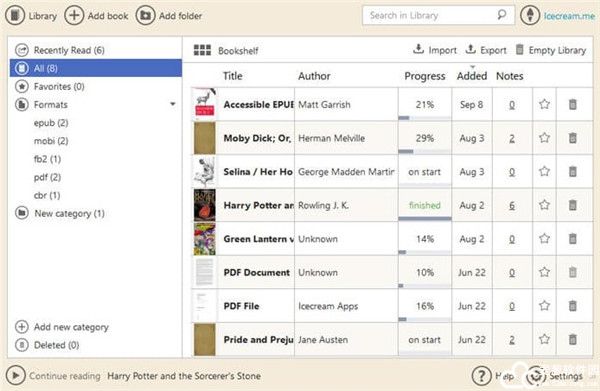Open the New category (1) folder
This screenshot has width=600, height=391.
click(69, 213)
